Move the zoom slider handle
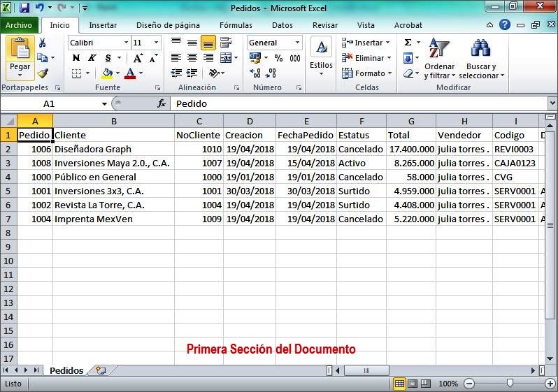The height and width of the screenshot is (392, 558). tap(510, 383)
